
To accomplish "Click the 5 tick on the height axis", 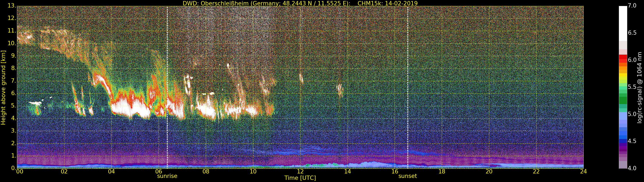I will click(x=13, y=106).
